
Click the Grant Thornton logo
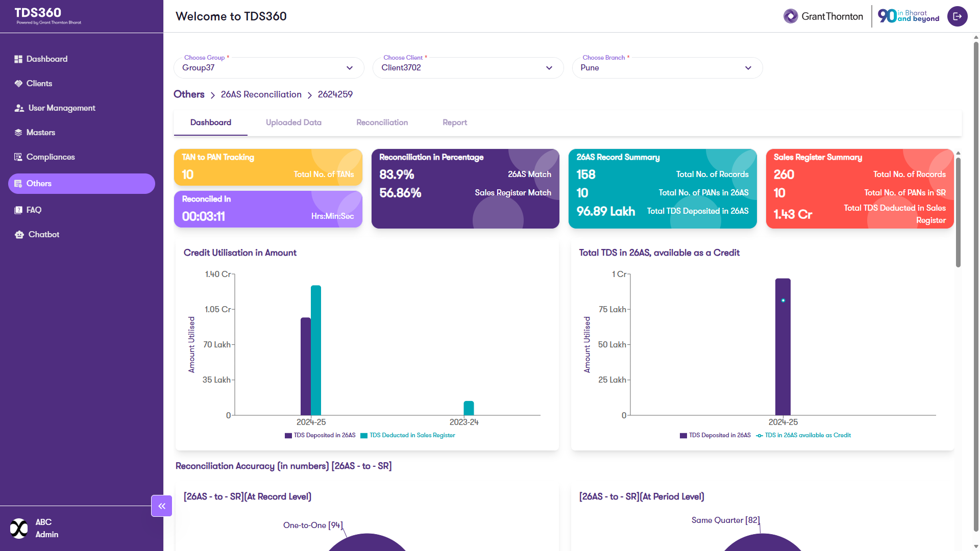coord(823,16)
